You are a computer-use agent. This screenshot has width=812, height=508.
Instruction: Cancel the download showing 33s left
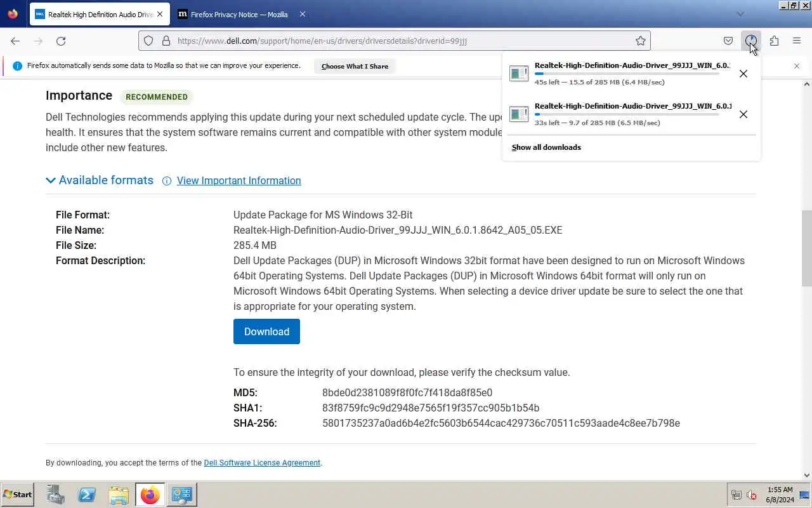[743, 114]
